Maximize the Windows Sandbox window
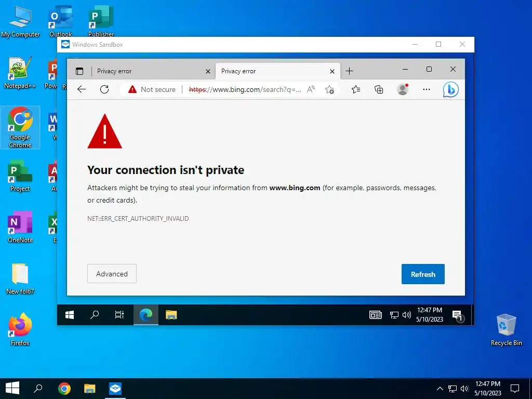532x399 pixels. 438,45
